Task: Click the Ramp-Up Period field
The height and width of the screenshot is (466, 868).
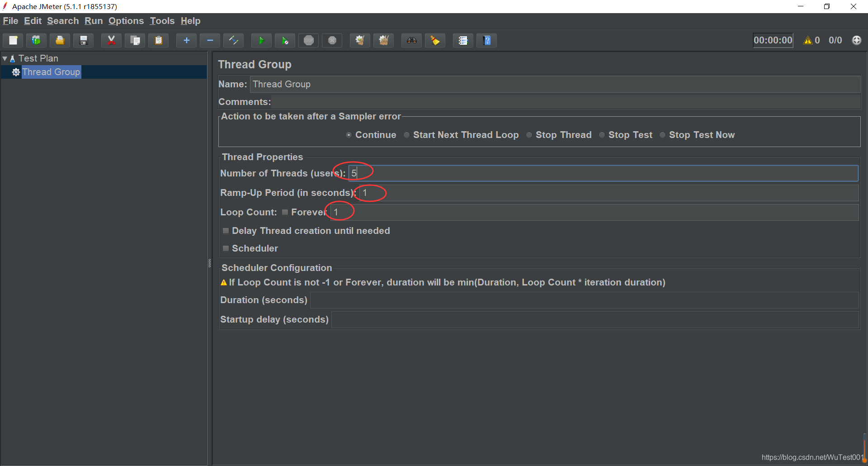Action: point(609,193)
